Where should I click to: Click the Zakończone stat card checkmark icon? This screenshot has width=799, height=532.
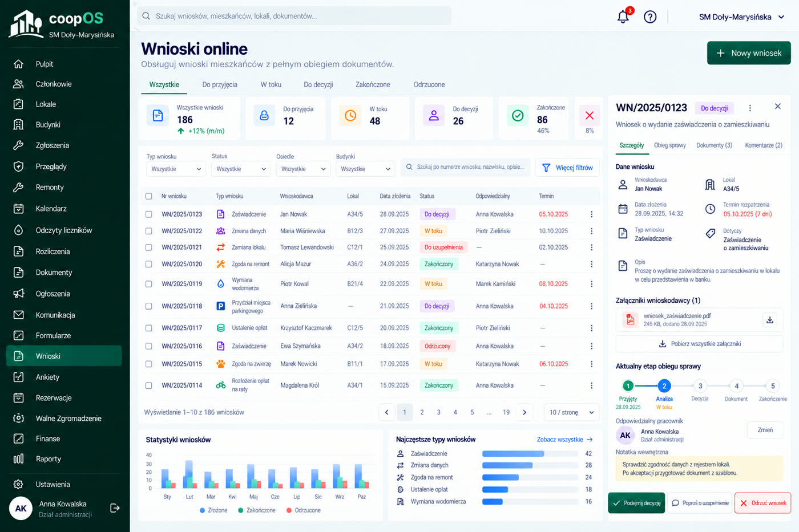[x=518, y=116]
